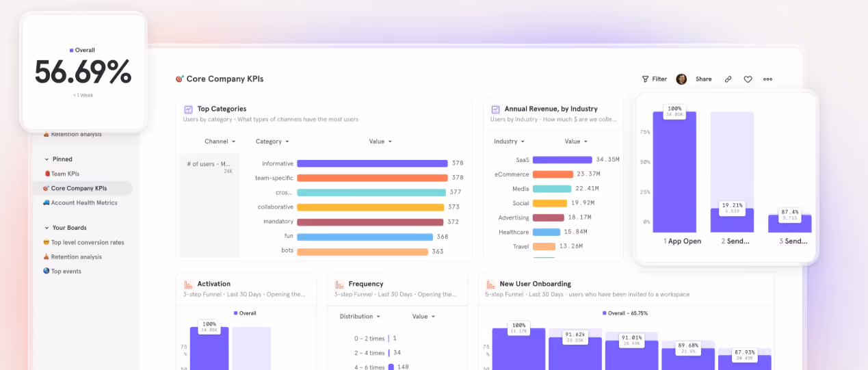Image resolution: width=868 pixels, height=370 pixels.
Task: Click the mandatory category bar
Action: (371, 222)
